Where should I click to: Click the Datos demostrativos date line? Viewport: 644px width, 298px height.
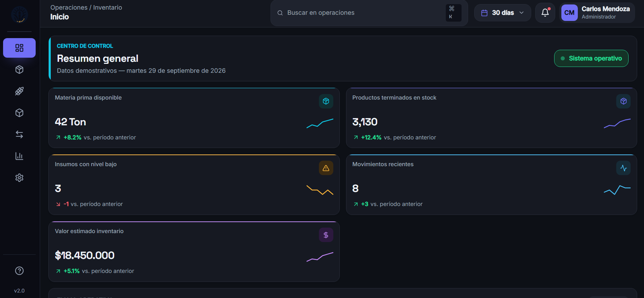click(x=141, y=71)
